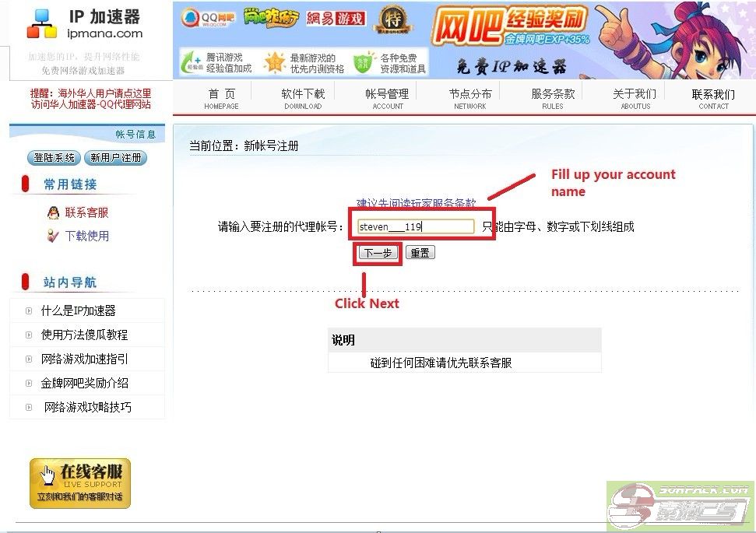Click the checkmark icon beside 下载使用
Image resolution: width=756 pixels, height=533 pixels.
coord(53,236)
